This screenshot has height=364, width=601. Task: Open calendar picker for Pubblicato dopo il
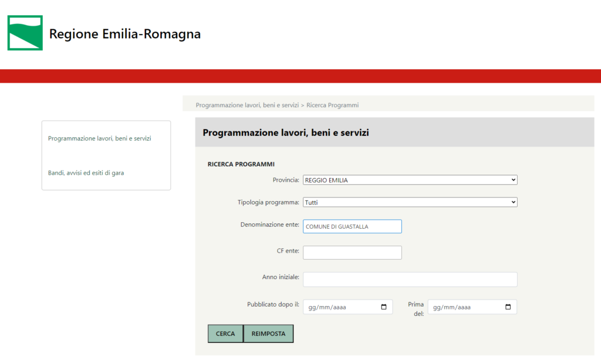(384, 307)
